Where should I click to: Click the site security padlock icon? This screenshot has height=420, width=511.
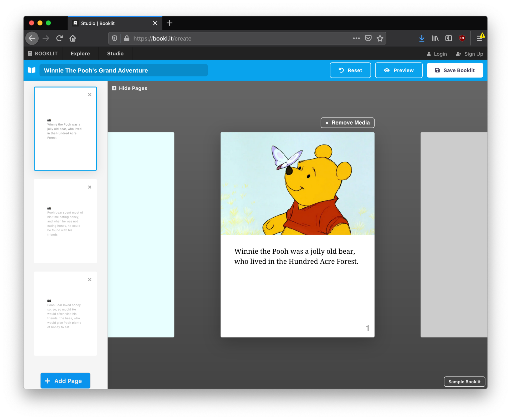[x=127, y=38]
